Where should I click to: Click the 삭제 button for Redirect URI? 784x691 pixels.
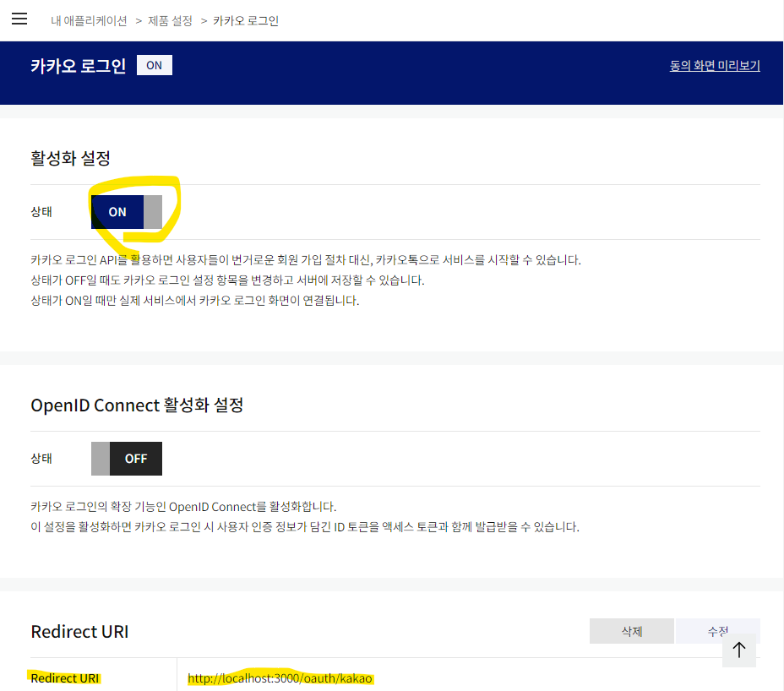[632, 631]
